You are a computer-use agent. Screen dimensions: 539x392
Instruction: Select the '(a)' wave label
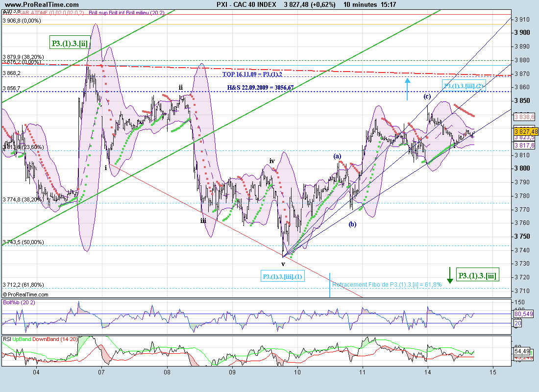(x=337, y=156)
